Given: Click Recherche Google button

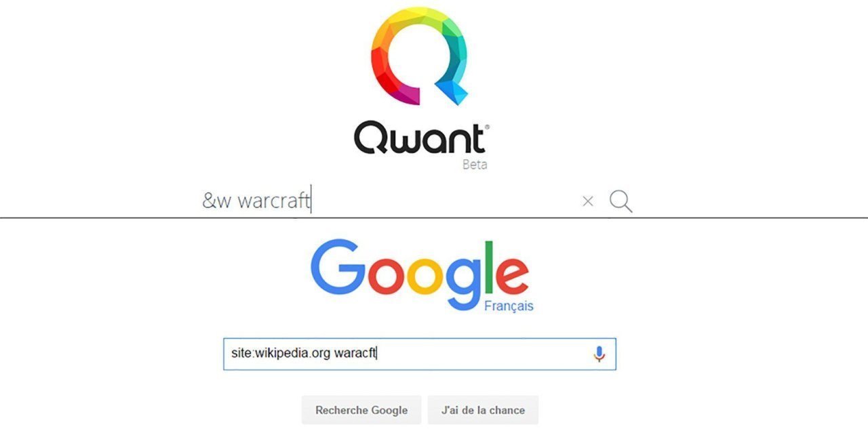Looking at the screenshot, I should (361, 410).
